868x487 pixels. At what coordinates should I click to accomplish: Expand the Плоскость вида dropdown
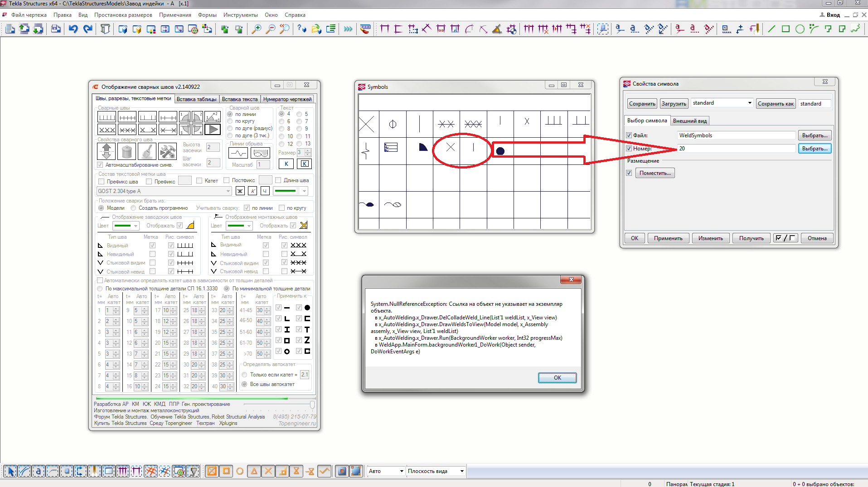[462, 471]
